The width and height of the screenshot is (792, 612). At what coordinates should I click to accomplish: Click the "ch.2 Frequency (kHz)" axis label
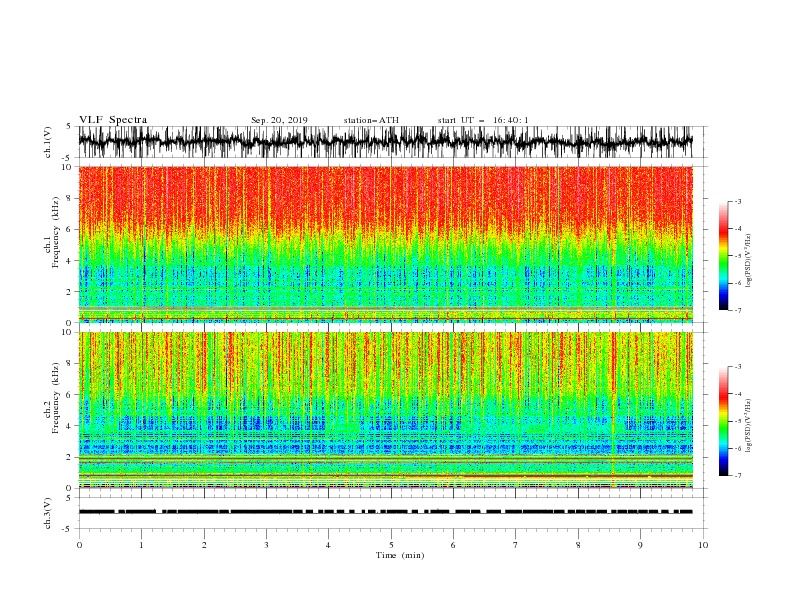pos(52,397)
